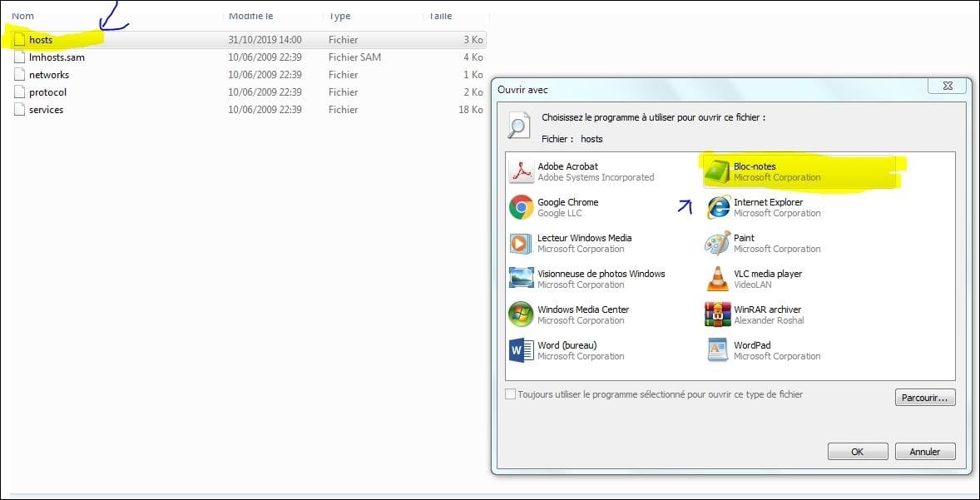
Task: Click the 'Google LLC' publisher text
Action: [x=559, y=213]
